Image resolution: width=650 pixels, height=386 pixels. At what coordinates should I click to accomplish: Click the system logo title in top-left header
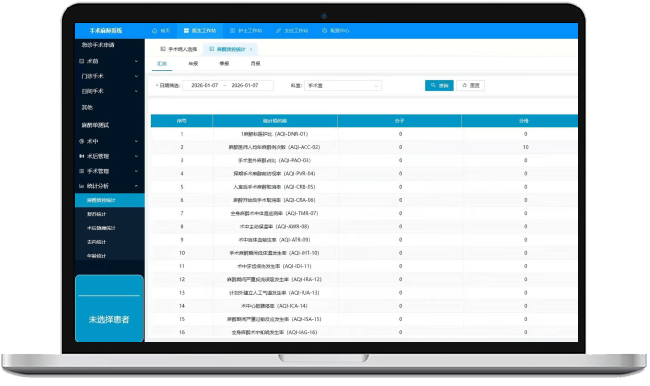106,31
